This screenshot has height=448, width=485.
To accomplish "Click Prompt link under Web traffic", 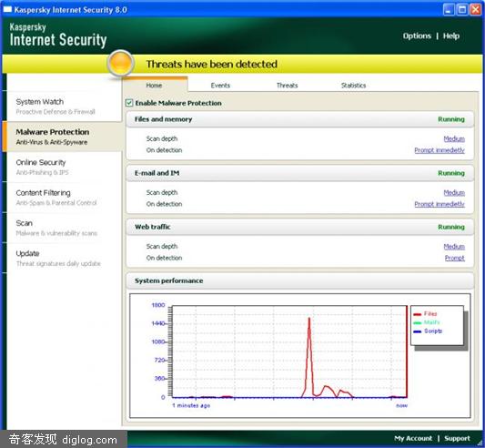I will (x=455, y=258).
